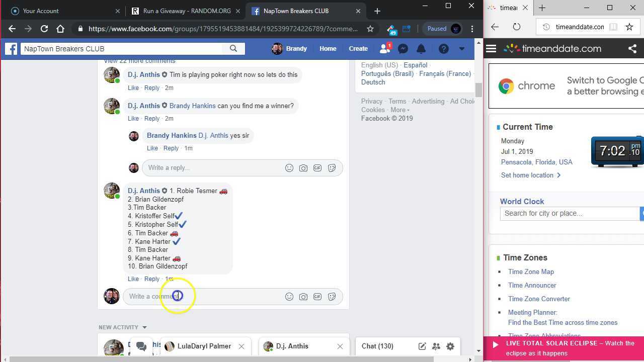Screen dimensions: 644x362
Task: Expand the Facebook account dropdown arrow
Action: coord(461,49)
